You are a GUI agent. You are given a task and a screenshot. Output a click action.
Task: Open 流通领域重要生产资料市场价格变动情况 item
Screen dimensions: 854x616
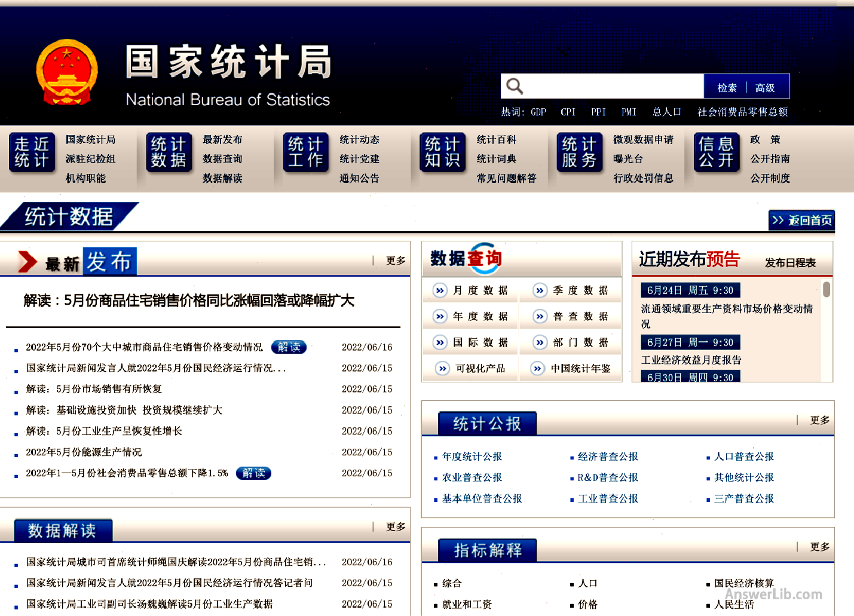[727, 316]
